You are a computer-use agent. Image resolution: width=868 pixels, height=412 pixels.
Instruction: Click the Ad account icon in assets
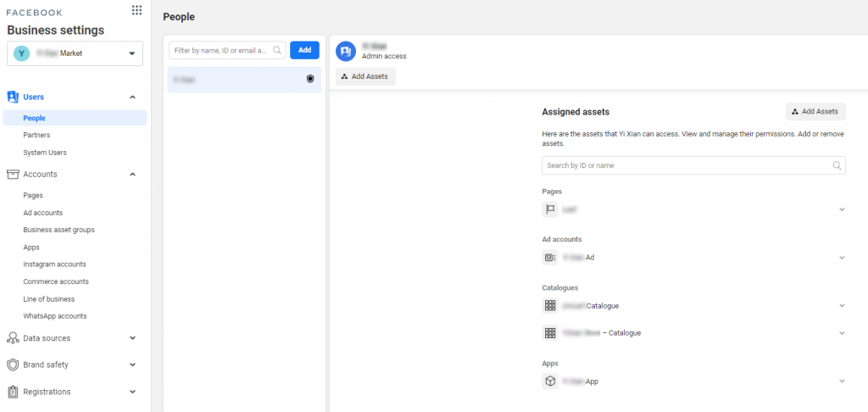(550, 258)
